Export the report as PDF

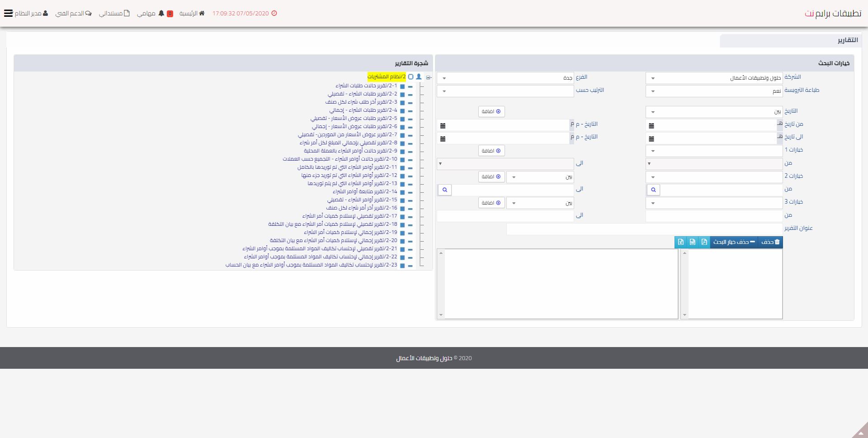pyautogui.click(x=704, y=242)
